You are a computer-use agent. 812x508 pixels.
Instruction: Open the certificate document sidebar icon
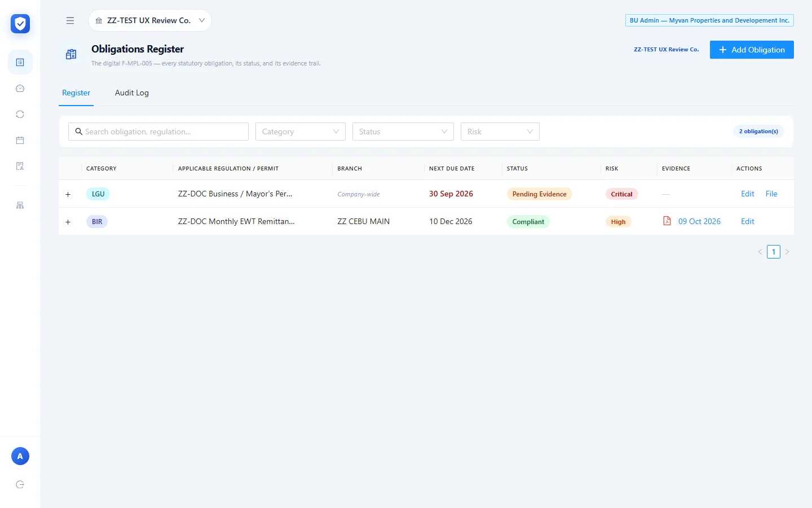tap(20, 166)
